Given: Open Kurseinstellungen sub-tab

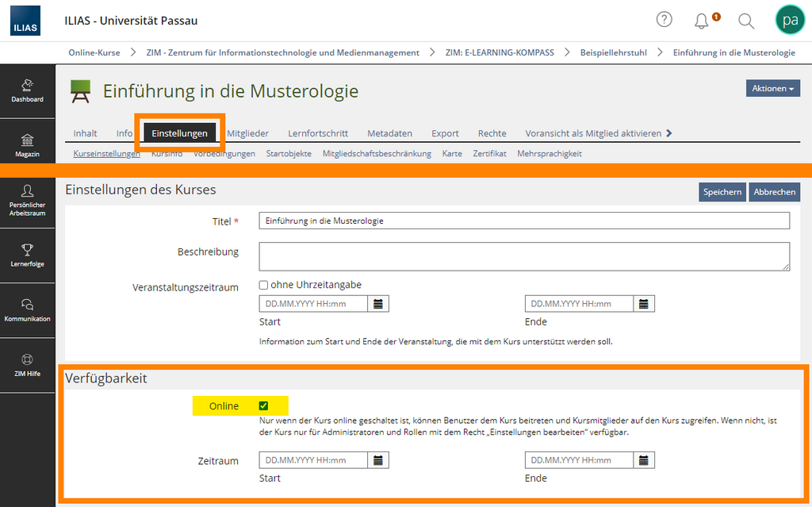Looking at the screenshot, I should [x=107, y=153].
